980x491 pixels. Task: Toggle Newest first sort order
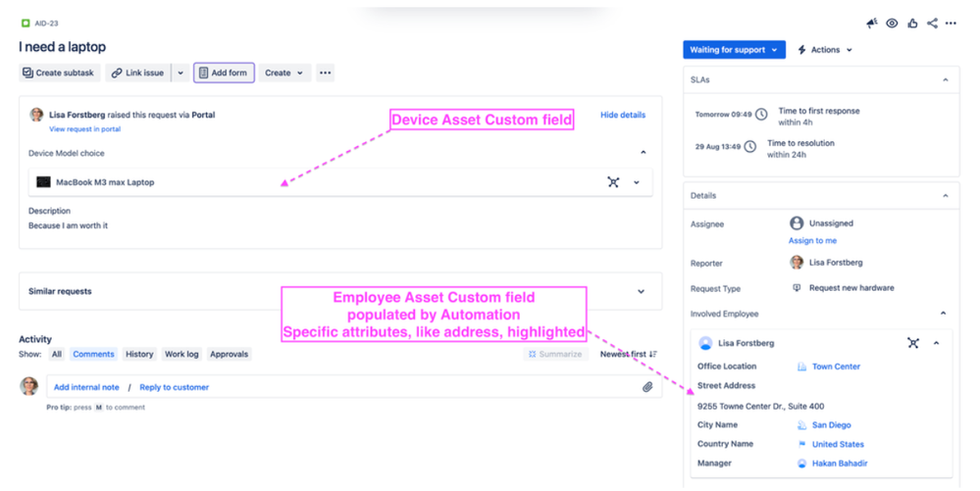coord(628,354)
